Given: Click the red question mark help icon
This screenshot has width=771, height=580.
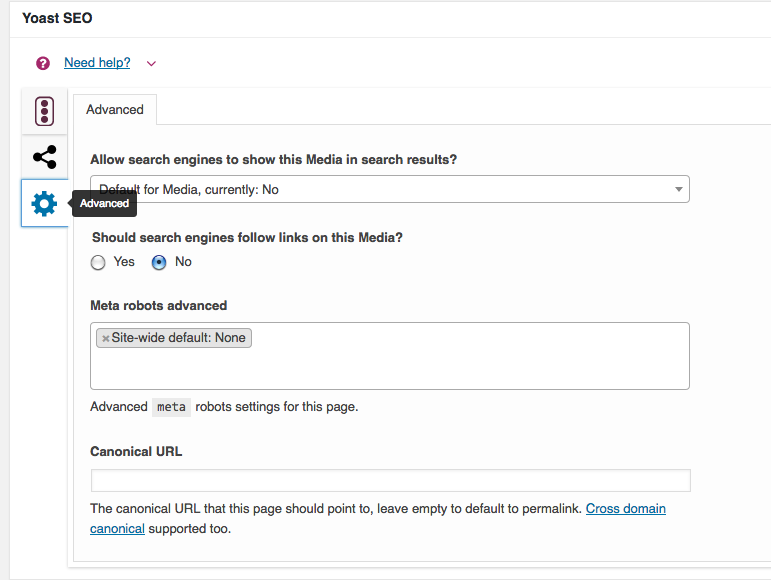Looking at the screenshot, I should point(43,63).
